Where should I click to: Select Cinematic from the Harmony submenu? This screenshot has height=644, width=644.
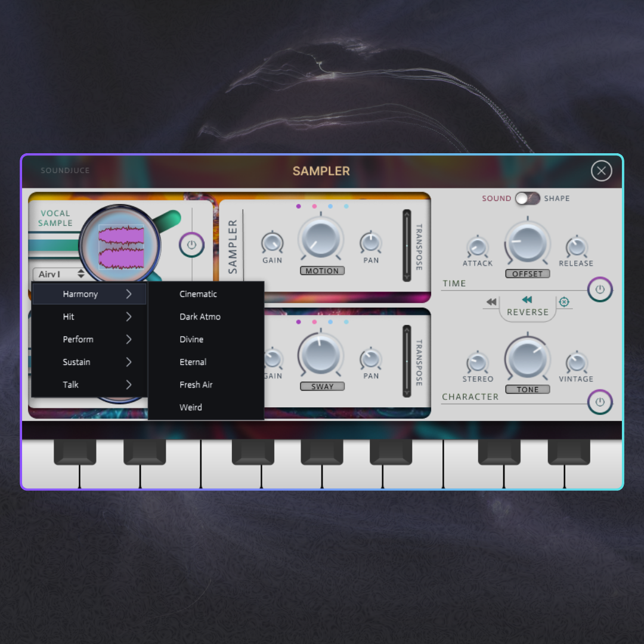[199, 294]
